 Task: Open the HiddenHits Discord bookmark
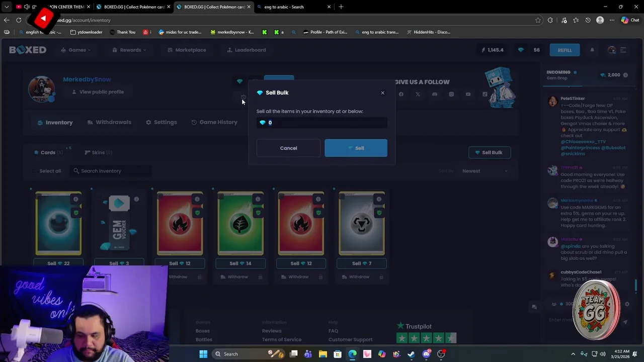pos(428,32)
